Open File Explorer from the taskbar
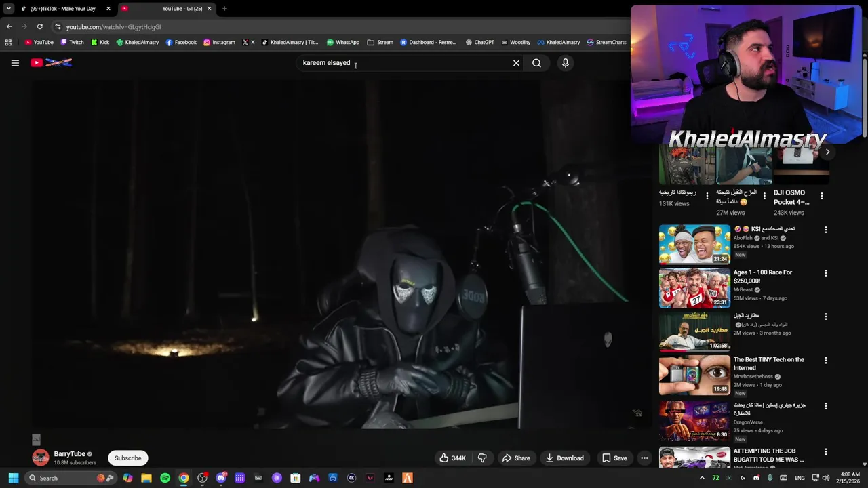 tap(146, 478)
